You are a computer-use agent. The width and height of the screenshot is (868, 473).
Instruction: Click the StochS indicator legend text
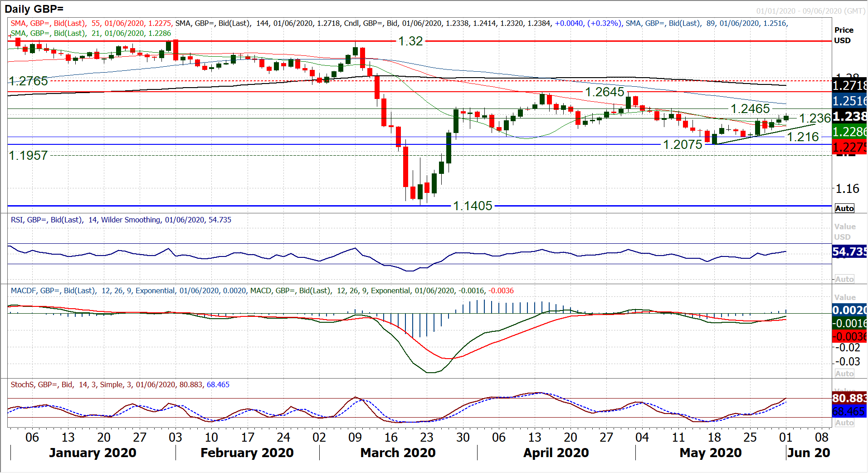tap(120, 384)
